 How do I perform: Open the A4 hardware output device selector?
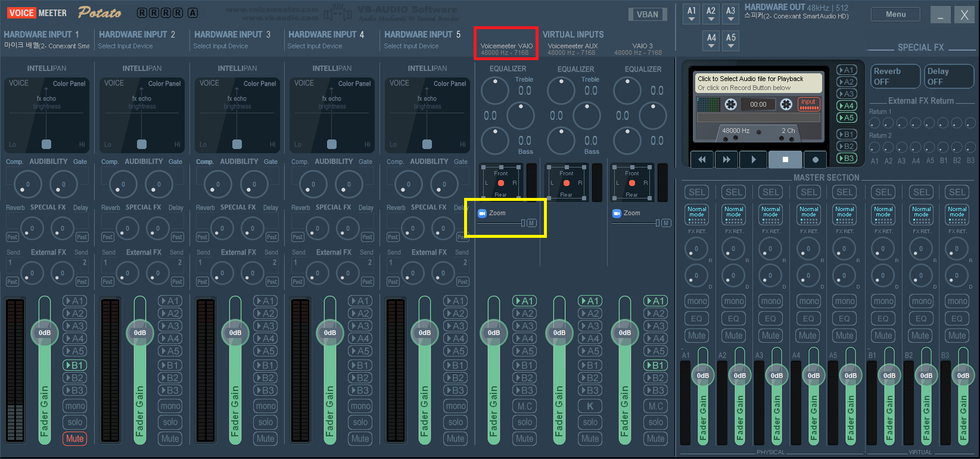pos(711,41)
